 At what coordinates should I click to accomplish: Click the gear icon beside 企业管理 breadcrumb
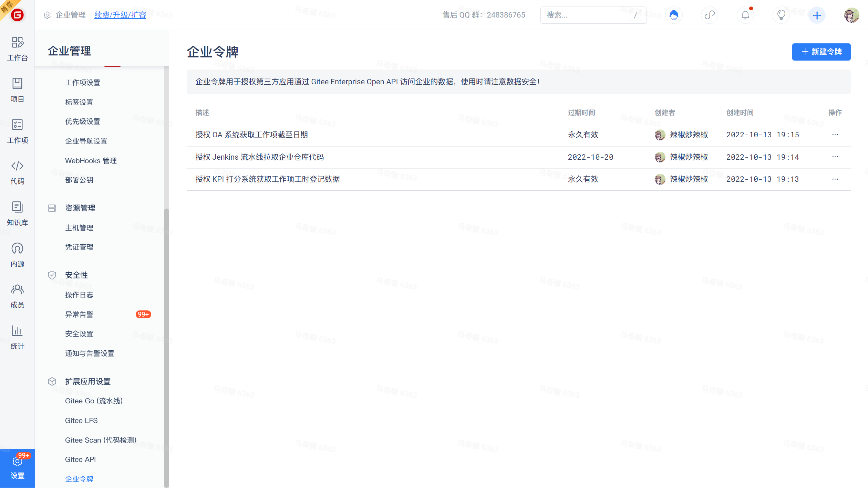click(x=47, y=15)
